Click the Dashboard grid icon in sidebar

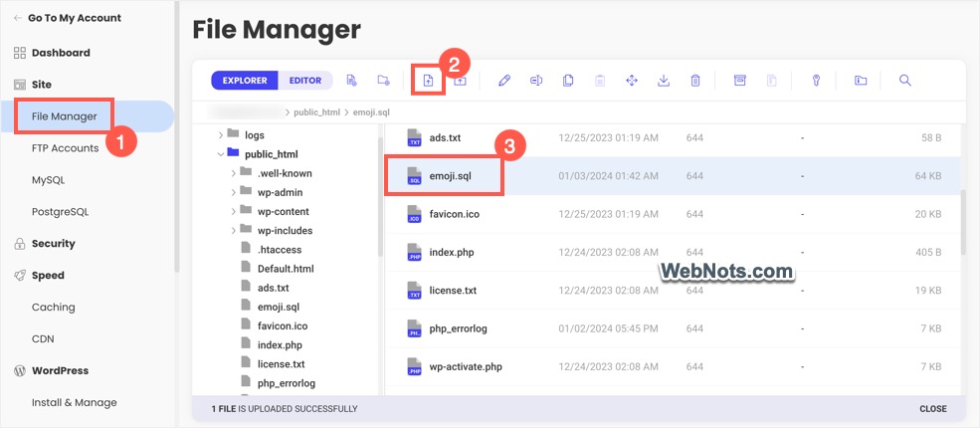click(20, 53)
